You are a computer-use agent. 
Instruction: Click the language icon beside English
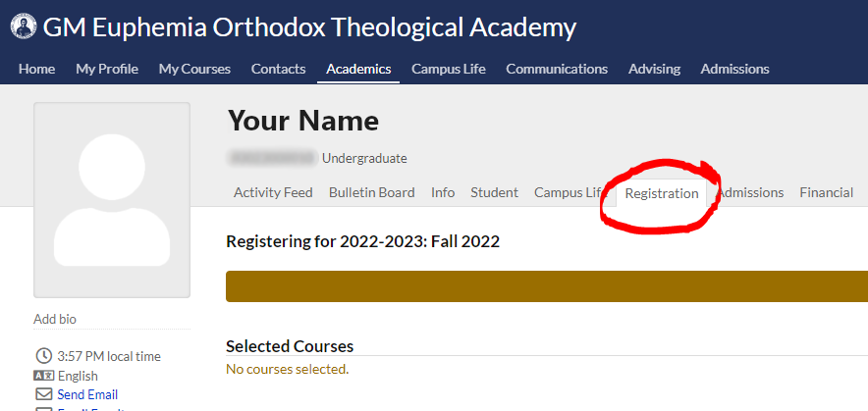click(x=43, y=376)
